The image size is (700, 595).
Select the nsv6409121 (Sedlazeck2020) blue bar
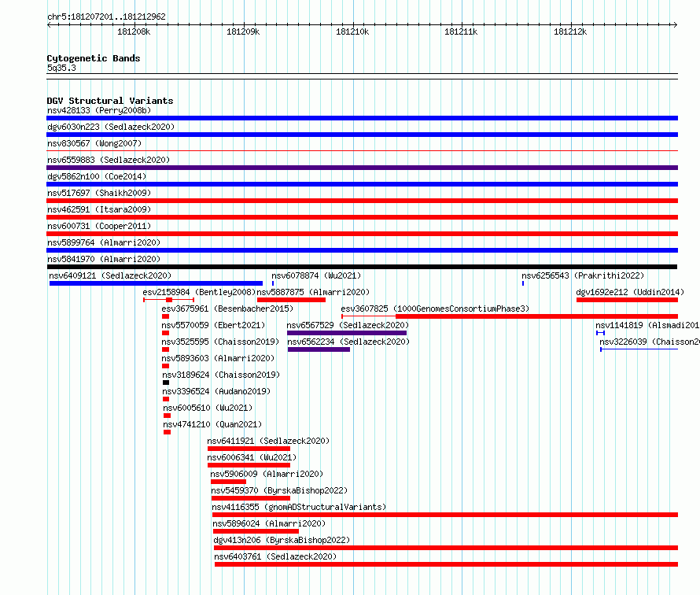(156, 283)
